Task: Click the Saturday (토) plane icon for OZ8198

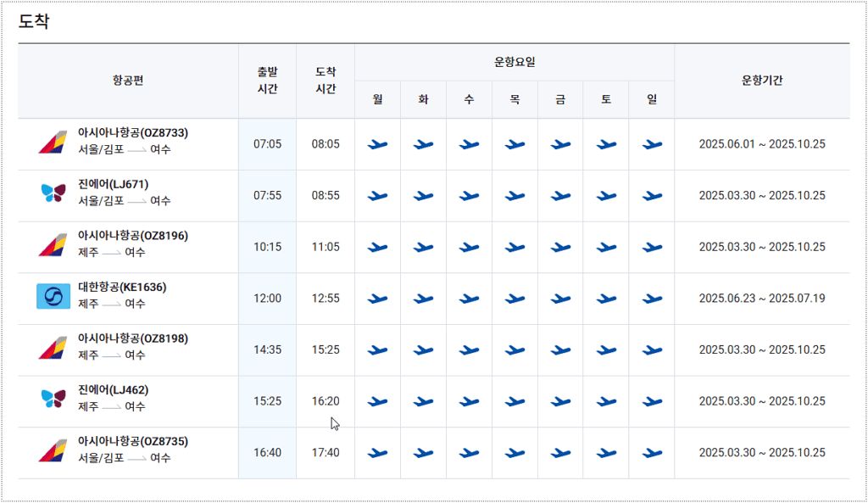Action: coord(606,350)
